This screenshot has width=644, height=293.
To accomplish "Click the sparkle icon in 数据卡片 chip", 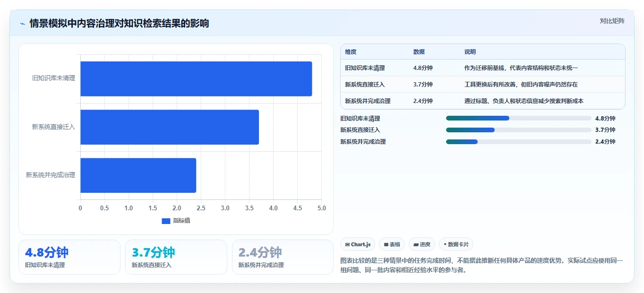I will point(445,244).
